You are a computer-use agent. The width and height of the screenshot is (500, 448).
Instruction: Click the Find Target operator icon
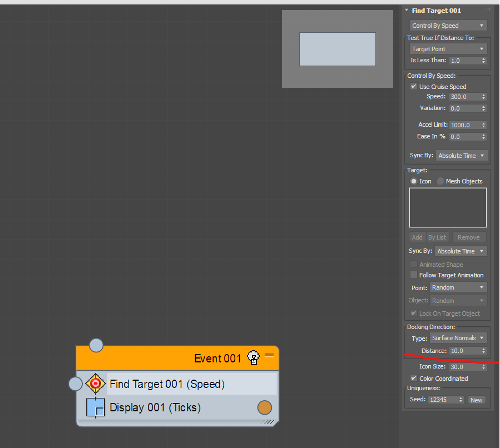click(96, 384)
